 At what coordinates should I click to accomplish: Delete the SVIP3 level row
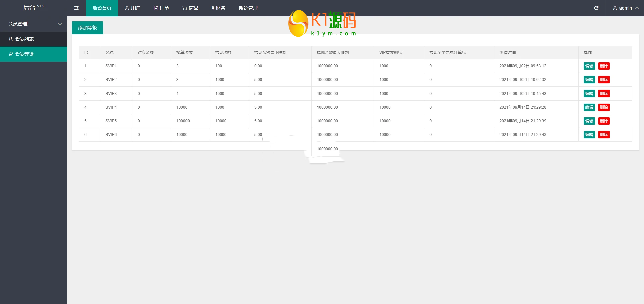pyautogui.click(x=604, y=94)
